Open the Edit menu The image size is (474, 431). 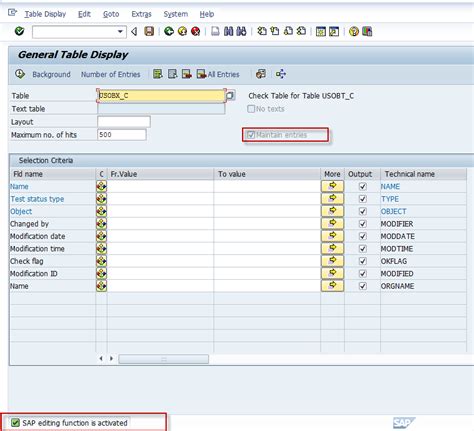coord(84,14)
